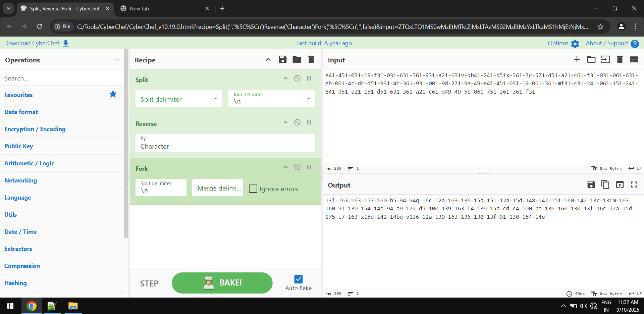Collapse recipe pane with the caret arrow
The width and height of the screenshot is (644, 314).
tap(268, 60)
